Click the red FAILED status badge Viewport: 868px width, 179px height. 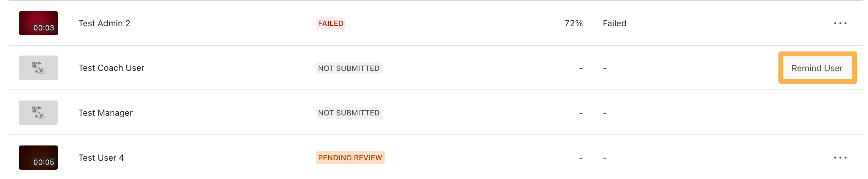330,23
